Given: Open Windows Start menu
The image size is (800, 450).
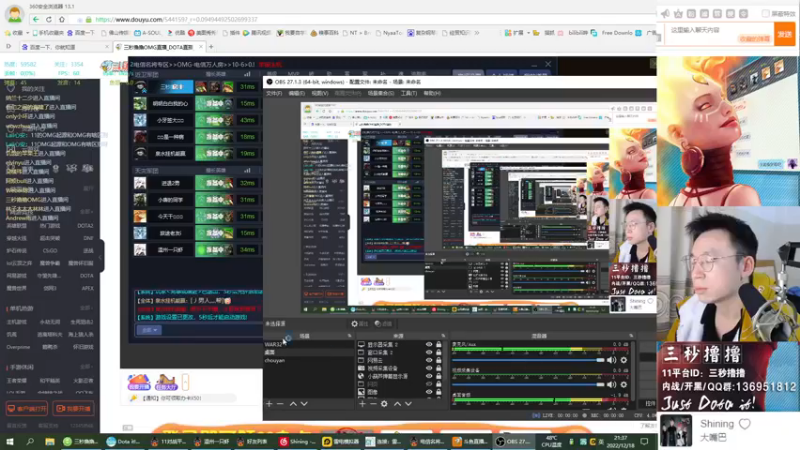Looking at the screenshot, I should (x=10, y=441).
